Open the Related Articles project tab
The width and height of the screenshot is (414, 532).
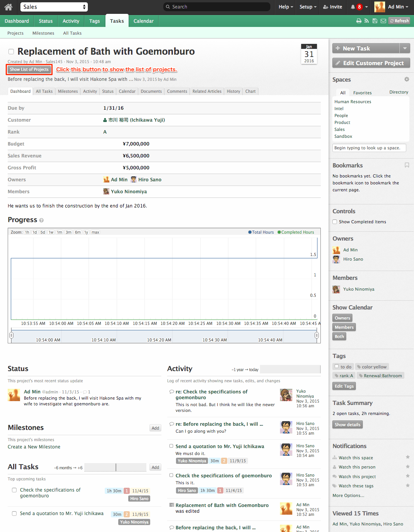pos(207,91)
